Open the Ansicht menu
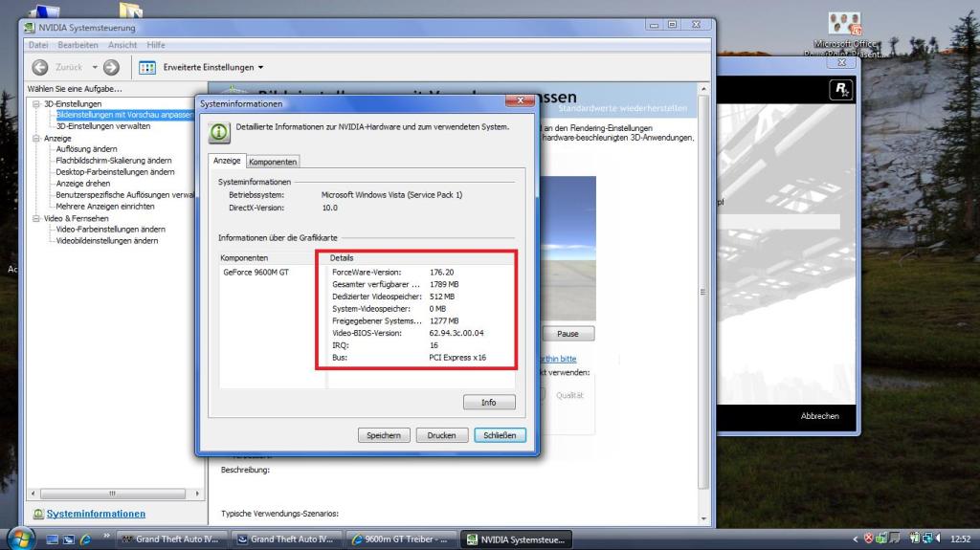 pos(122,45)
